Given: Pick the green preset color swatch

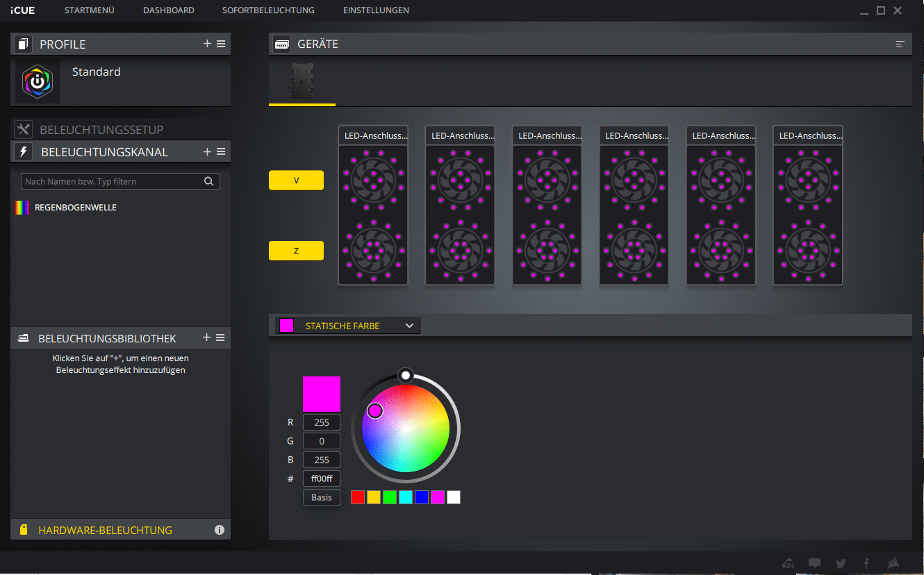Looking at the screenshot, I should (x=390, y=497).
